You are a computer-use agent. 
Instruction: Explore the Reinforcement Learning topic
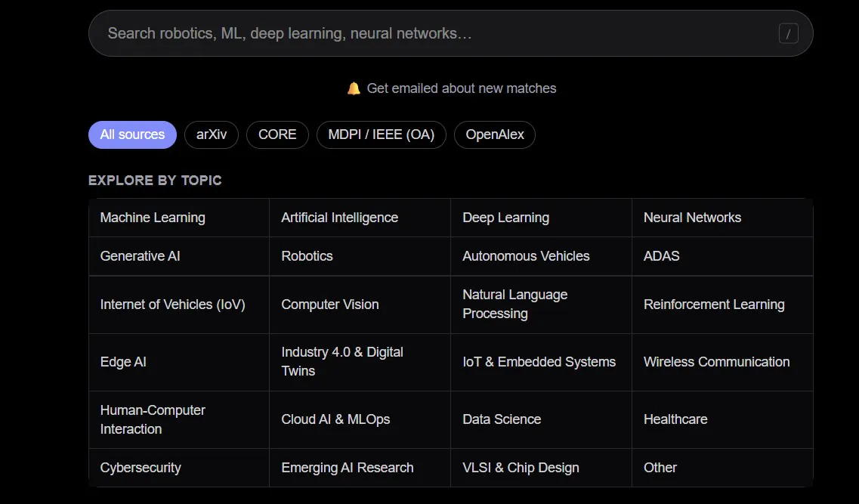tap(722, 305)
